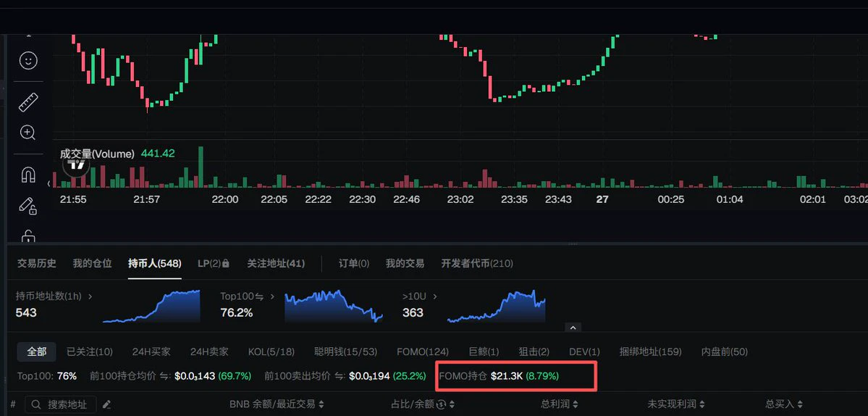Click refresh icon in 占比/余额 header
The width and height of the screenshot is (868, 416).
point(441,404)
